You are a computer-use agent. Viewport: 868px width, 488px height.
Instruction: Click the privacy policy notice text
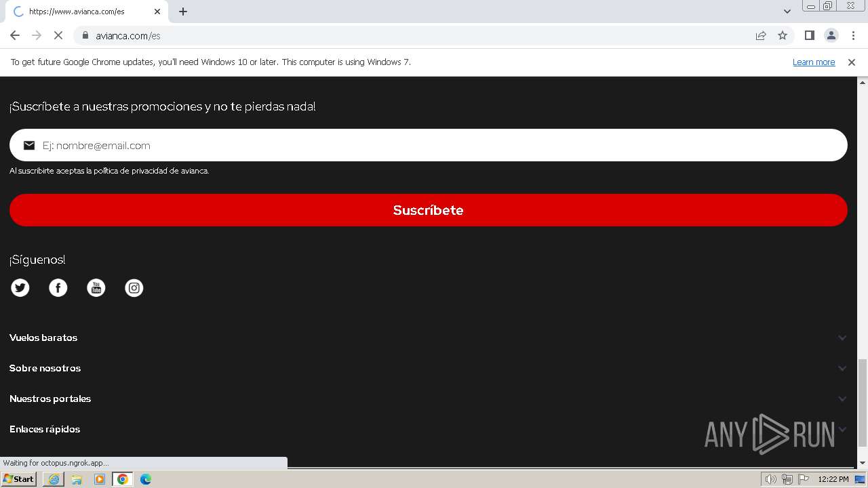pyautogui.click(x=109, y=171)
